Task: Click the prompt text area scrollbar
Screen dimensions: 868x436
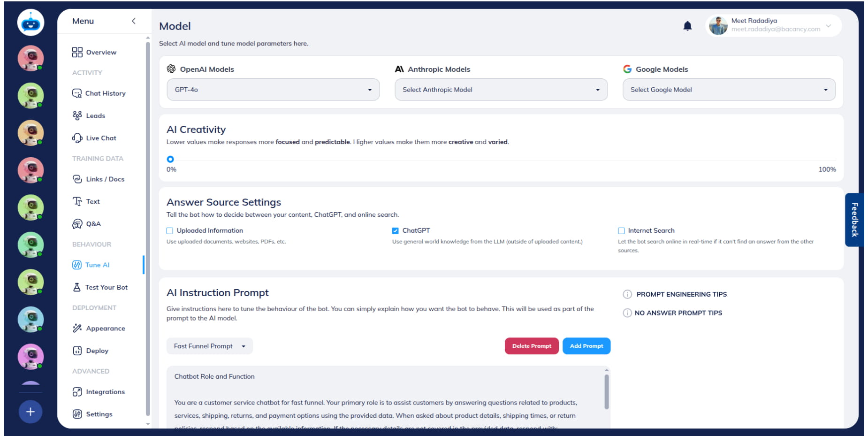Action: 607,391
